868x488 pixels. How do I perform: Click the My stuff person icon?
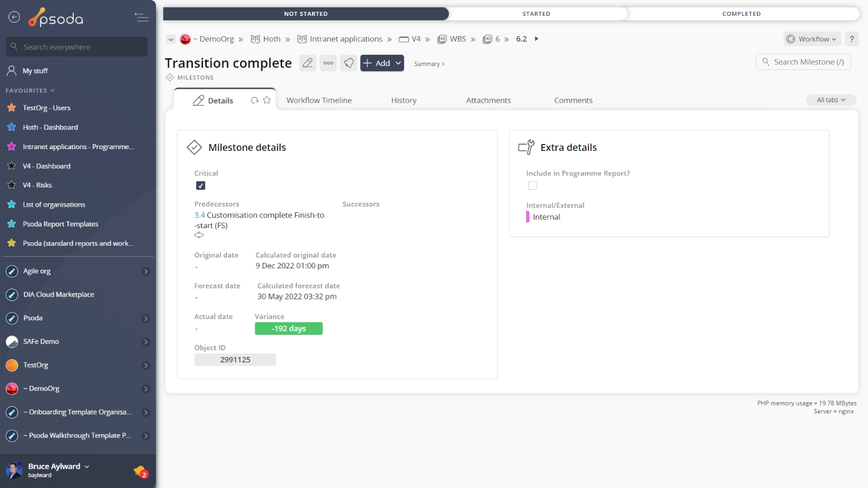coord(11,71)
